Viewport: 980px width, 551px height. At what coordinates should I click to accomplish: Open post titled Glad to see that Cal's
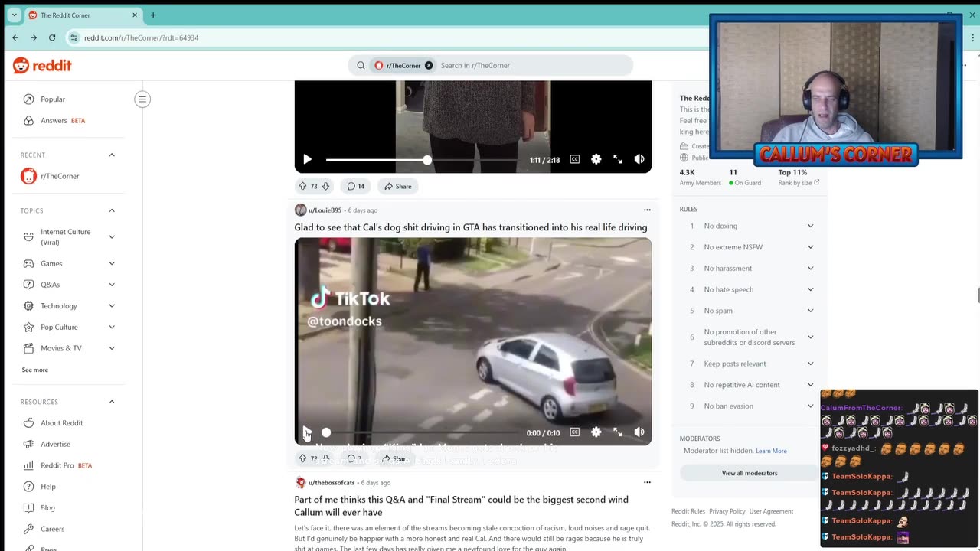coord(471,227)
